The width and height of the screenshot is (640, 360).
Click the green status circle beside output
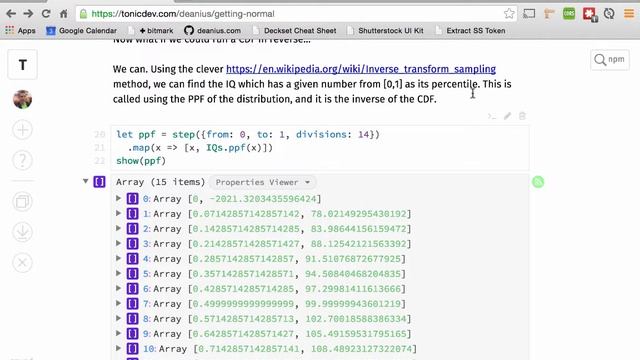(x=538, y=182)
